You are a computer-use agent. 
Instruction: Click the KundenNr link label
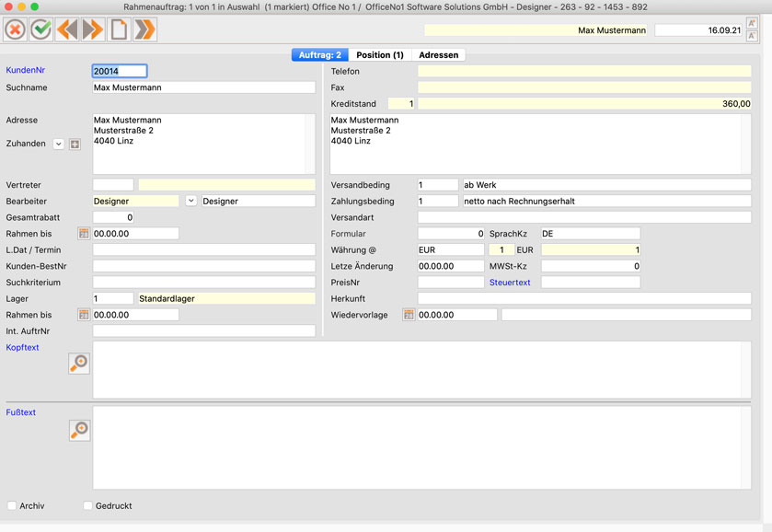click(x=26, y=70)
